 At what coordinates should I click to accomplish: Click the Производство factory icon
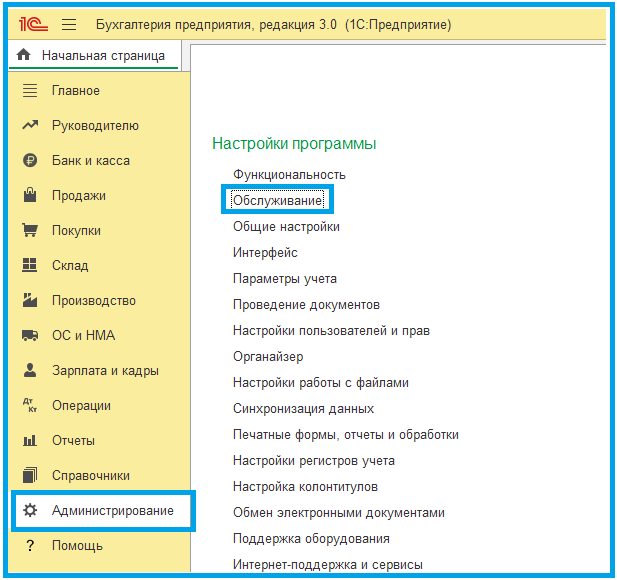pyautogui.click(x=30, y=300)
